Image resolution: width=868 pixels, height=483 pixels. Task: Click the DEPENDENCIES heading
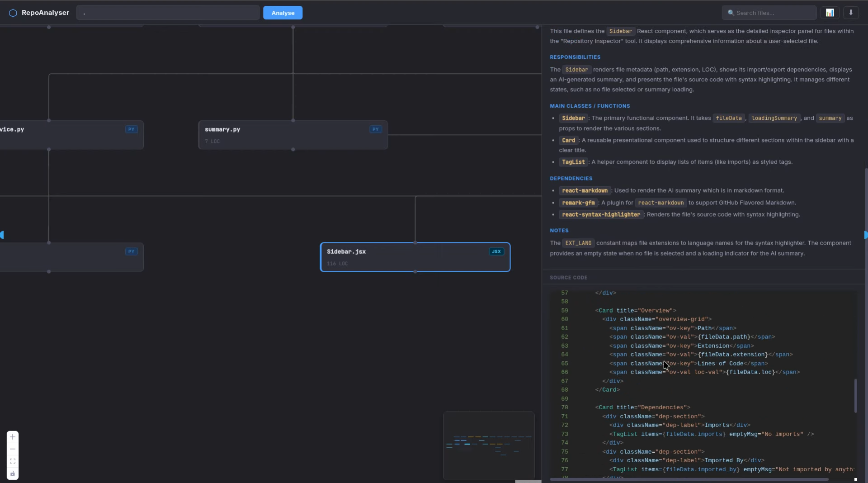[571, 179]
